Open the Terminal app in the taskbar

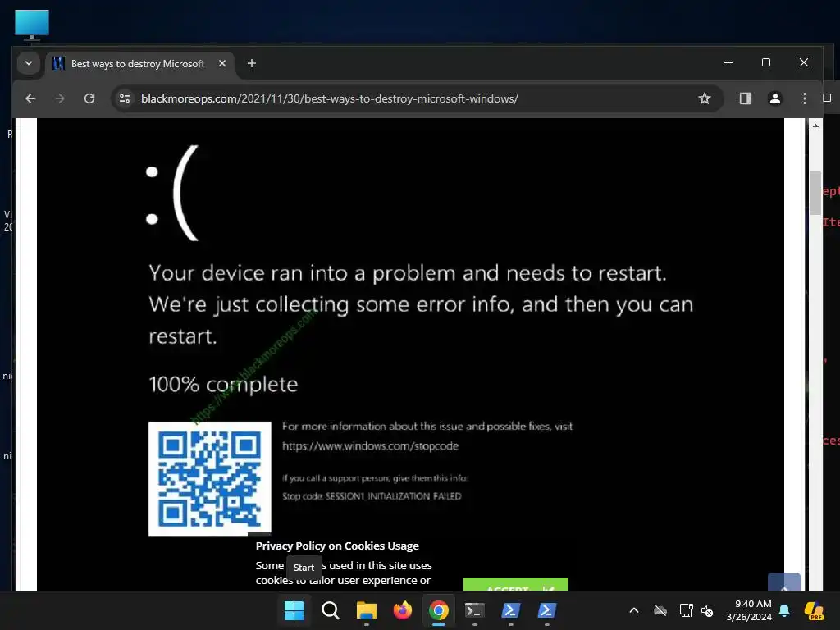click(475, 610)
